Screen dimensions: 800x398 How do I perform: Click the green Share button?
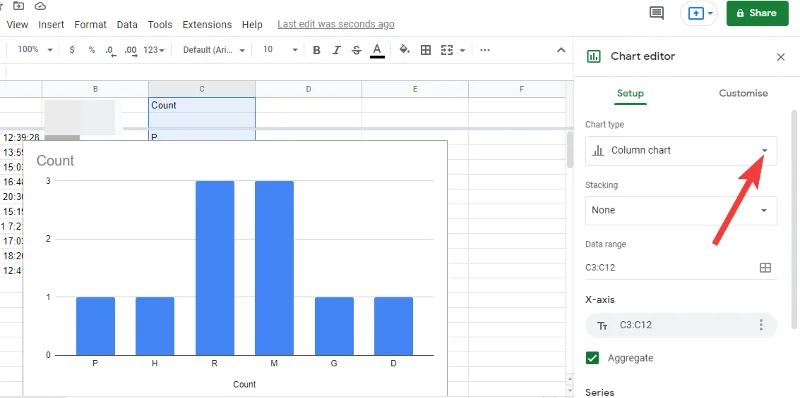point(757,13)
